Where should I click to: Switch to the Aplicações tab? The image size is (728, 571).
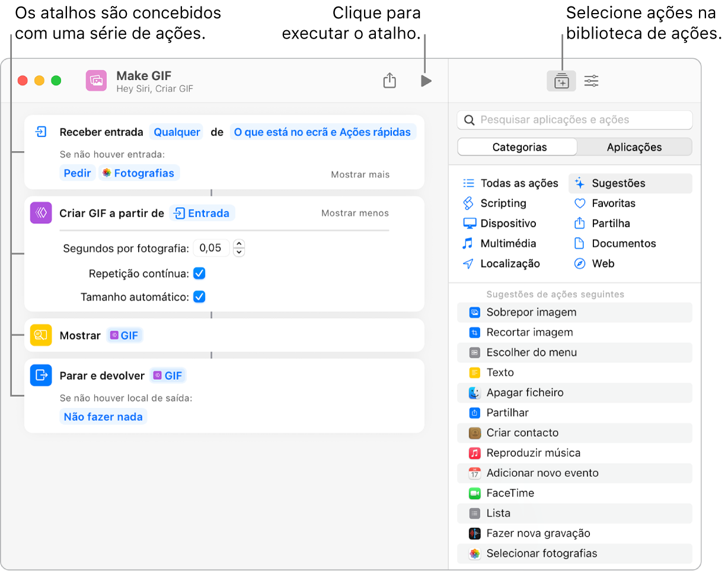click(x=634, y=147)
